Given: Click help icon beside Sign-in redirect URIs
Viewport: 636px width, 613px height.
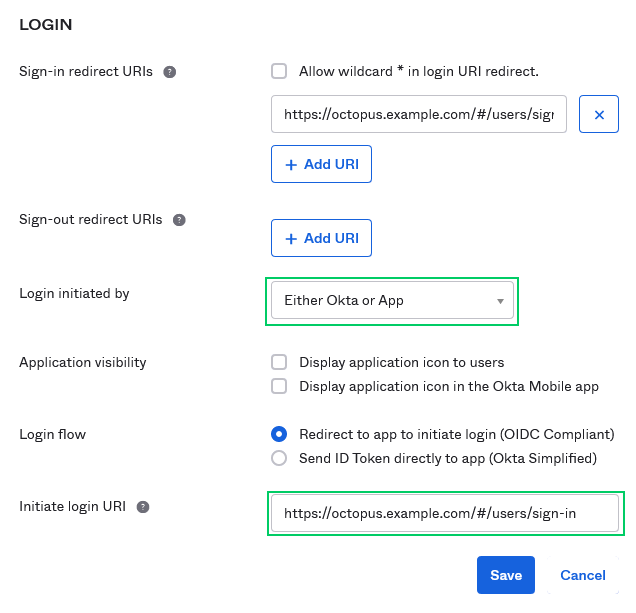Looking at the screenshot, I should [x=170, y=72].
